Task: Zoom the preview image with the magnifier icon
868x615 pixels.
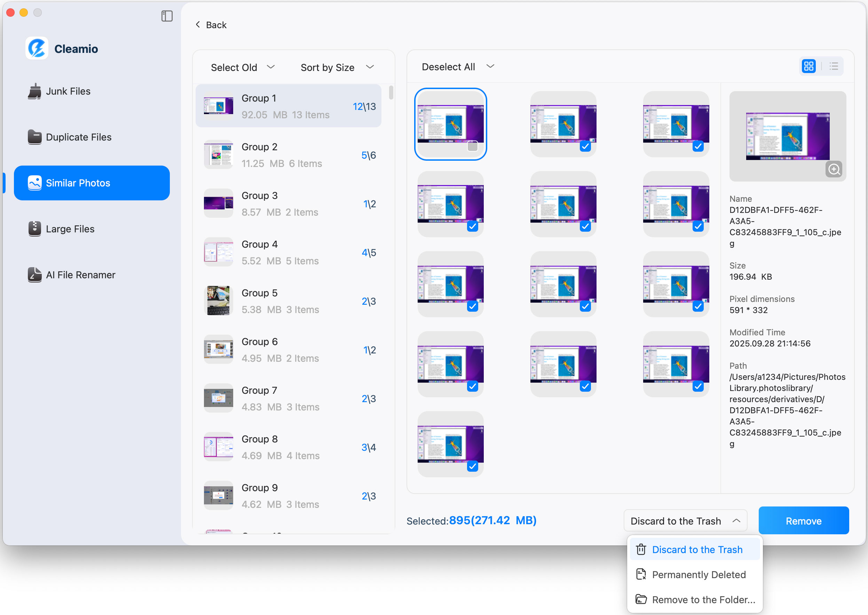Action: pos(834,169)
